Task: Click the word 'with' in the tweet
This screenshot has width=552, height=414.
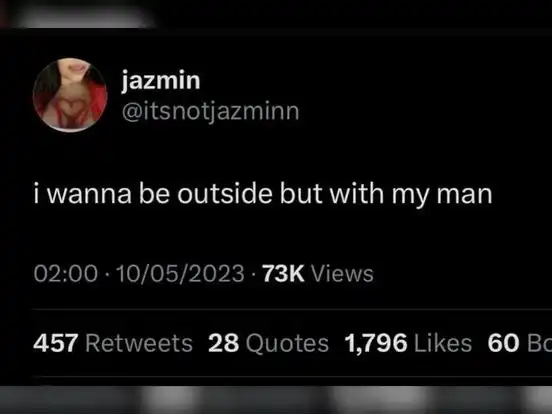Action: [x=357, y=193]
